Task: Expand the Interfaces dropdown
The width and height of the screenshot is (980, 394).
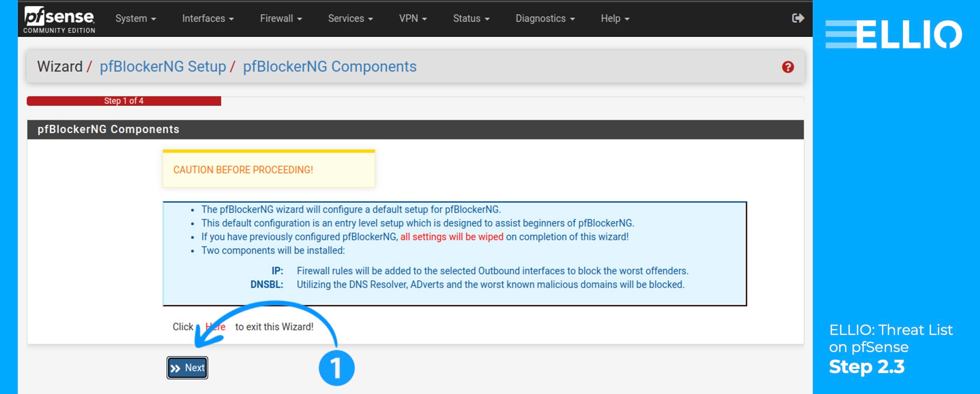Action: (208, 18)
